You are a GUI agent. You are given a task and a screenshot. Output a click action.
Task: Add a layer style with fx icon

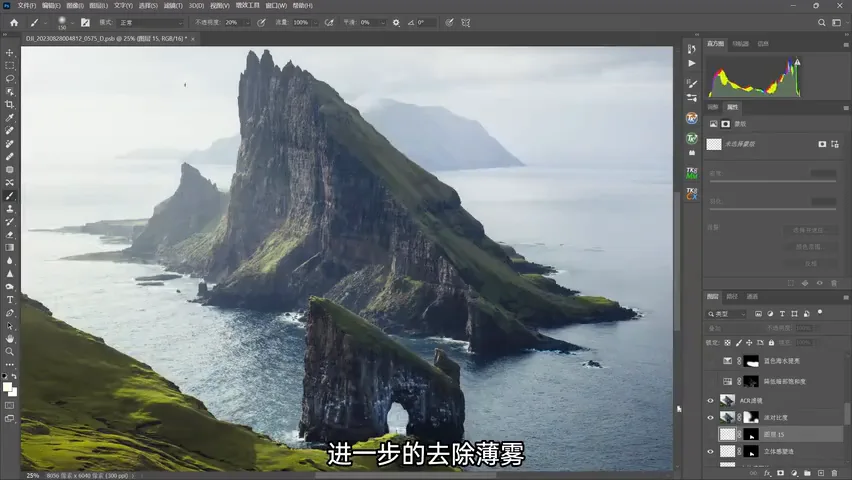(767, 473)
